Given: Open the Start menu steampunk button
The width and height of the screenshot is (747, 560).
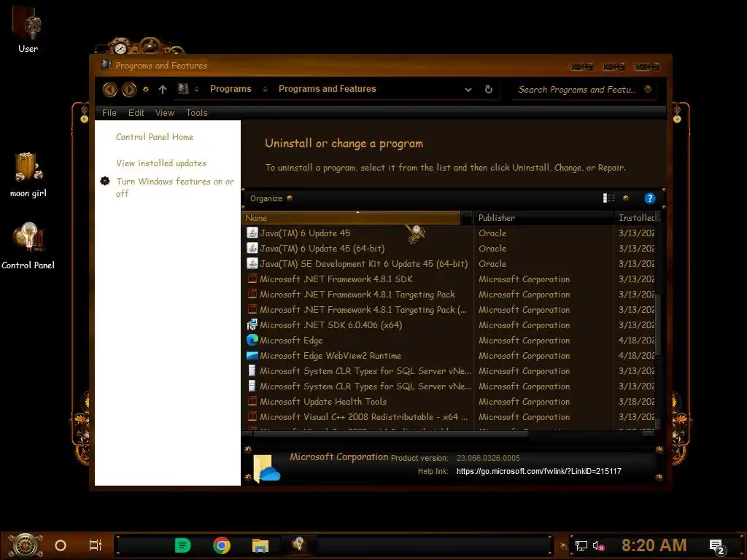Looking at the screenshot, I should pos(26,545).
